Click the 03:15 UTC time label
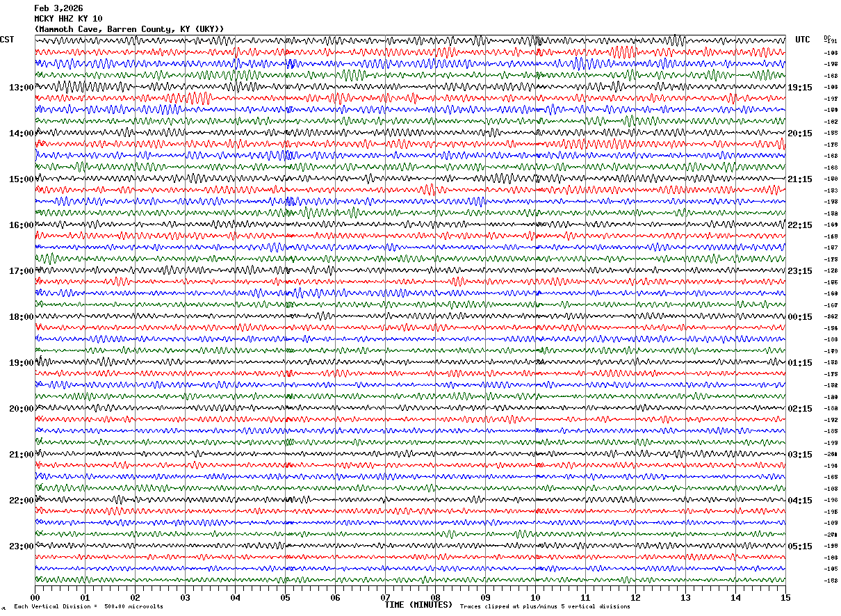Screen dimensions: 841x616 (x=799, y=455)
